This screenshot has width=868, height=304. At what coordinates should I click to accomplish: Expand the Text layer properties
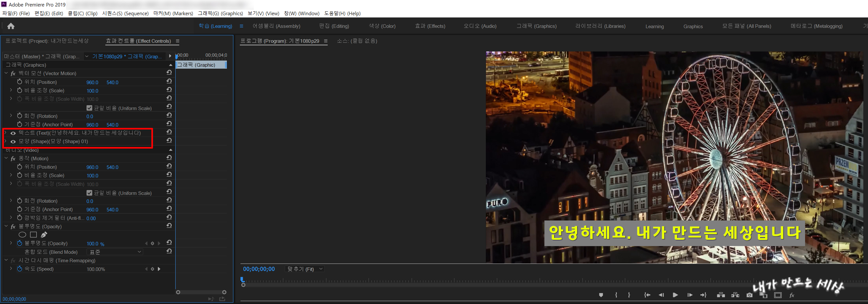(6, 133)
